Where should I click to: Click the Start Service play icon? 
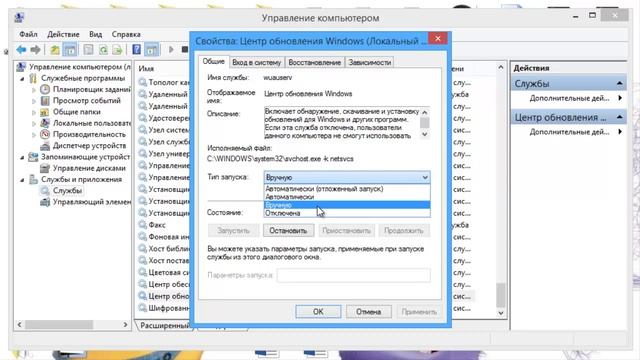click(171, 50)
